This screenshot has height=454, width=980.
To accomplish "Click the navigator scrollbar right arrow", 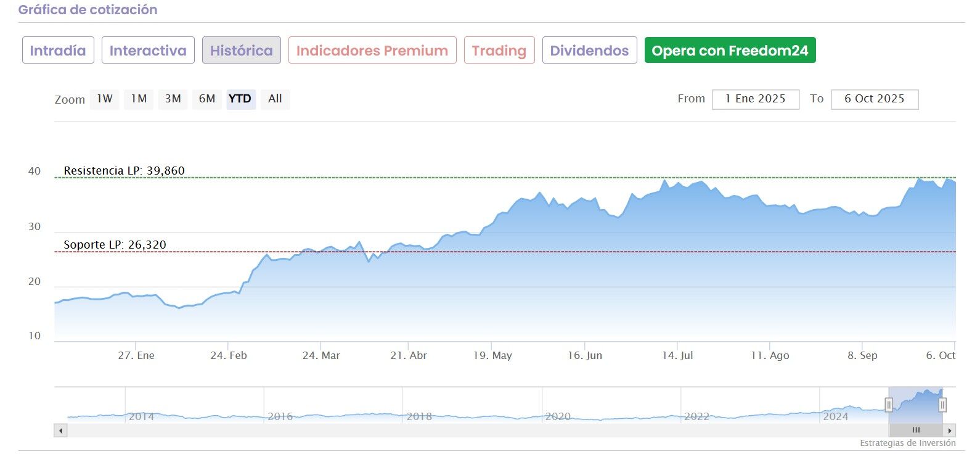I will [x=950, y=431].
